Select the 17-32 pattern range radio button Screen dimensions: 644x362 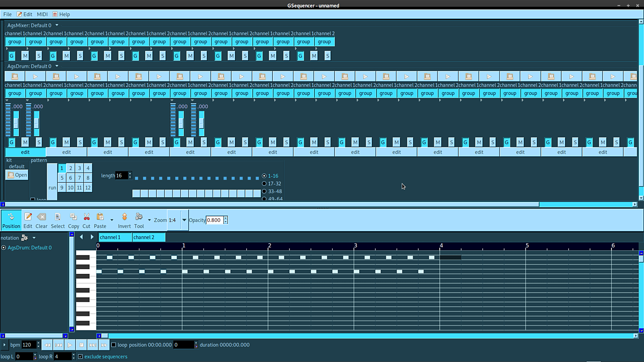(x=264, y=184)
